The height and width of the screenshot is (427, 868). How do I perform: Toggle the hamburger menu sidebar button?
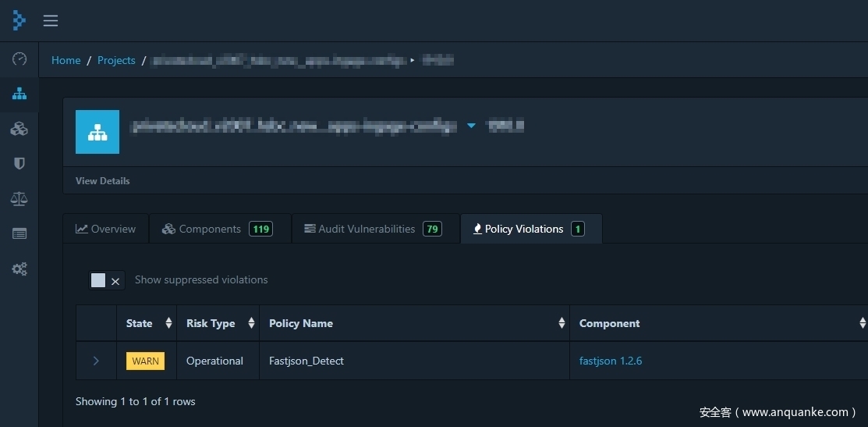[51, 20]
